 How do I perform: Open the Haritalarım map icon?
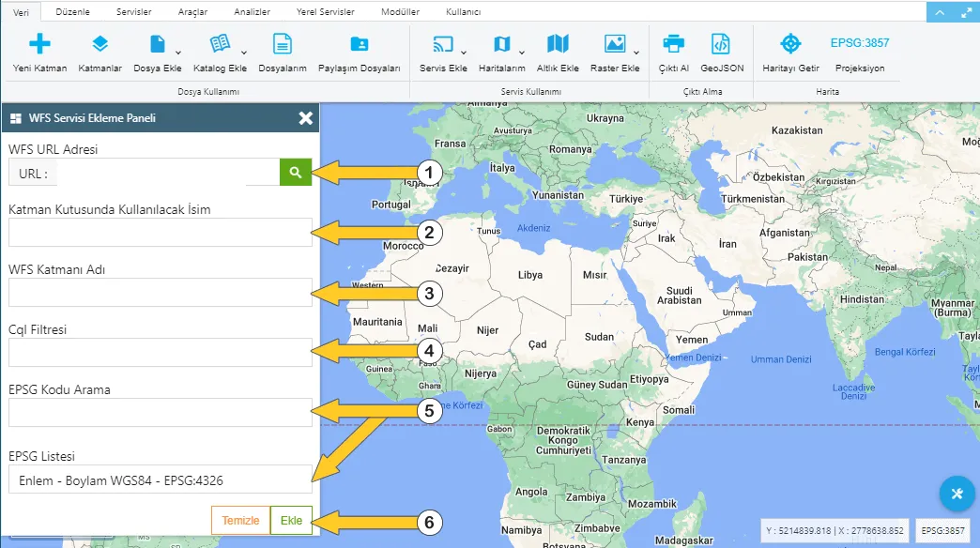click(x=502, y=44)
